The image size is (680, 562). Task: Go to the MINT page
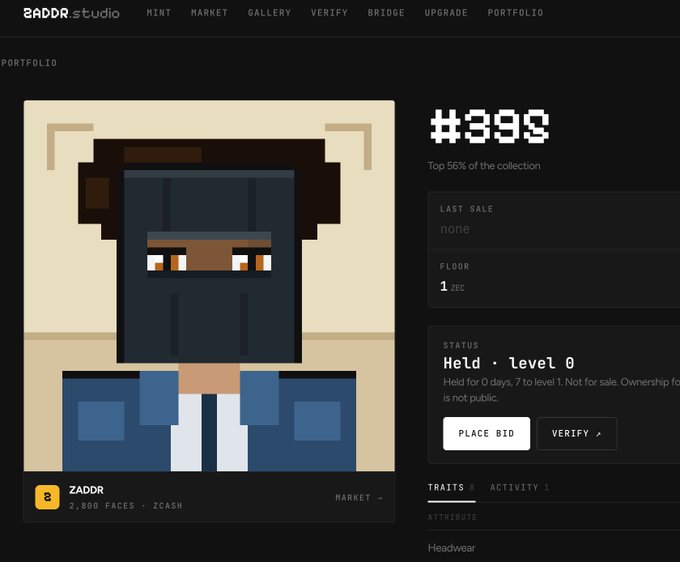(x=159, y=13)
